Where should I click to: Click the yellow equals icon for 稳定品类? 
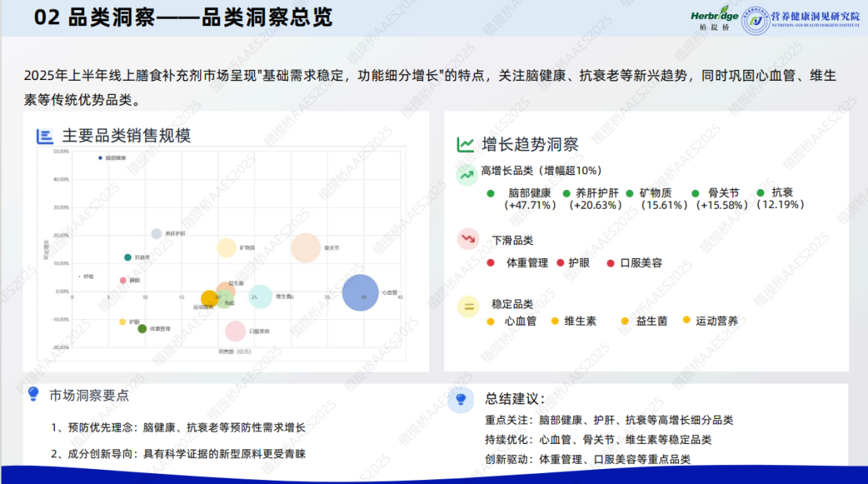click(469, 306)
